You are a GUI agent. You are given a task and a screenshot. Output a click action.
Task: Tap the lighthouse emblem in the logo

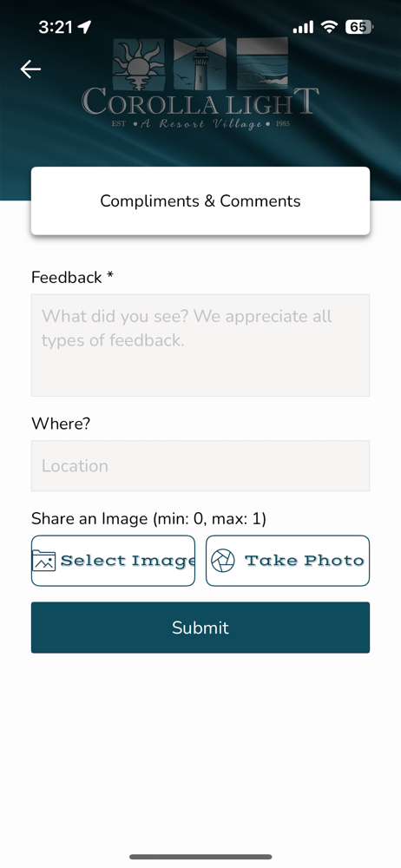200,63
